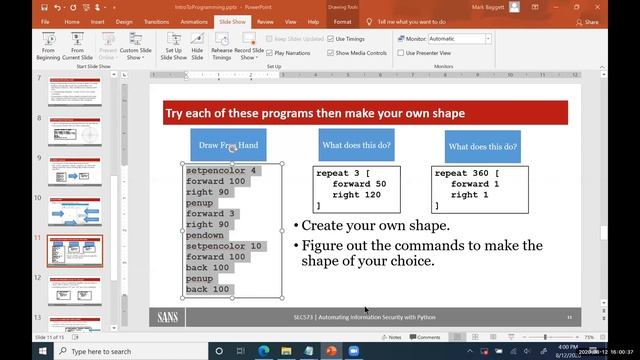Toggle the Use Timings checkbox
Viewport: 640px width, 360px height.
pos(331,39)
